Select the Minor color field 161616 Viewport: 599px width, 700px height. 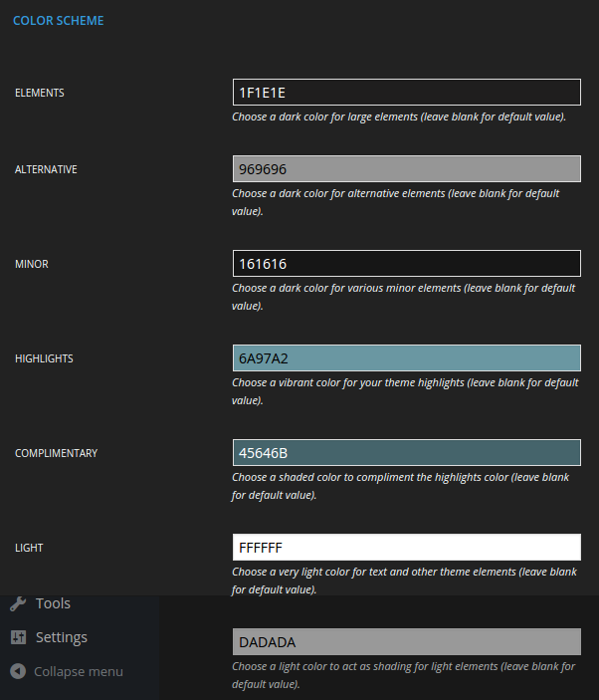(406, 264)
